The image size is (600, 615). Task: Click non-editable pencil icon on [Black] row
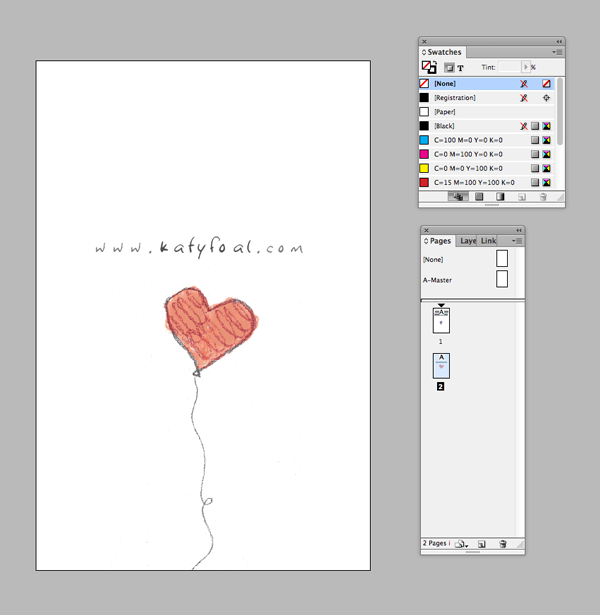click(524, 126)
